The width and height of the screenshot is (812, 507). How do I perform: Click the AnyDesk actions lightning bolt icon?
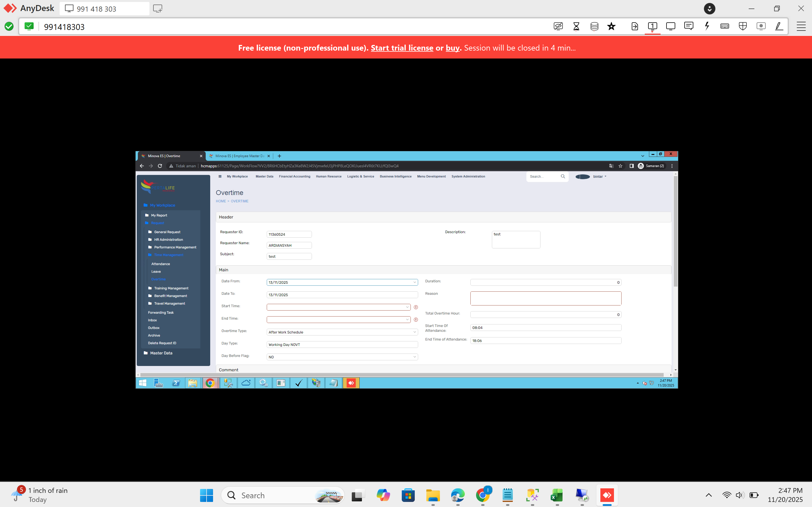click(707, 26)
